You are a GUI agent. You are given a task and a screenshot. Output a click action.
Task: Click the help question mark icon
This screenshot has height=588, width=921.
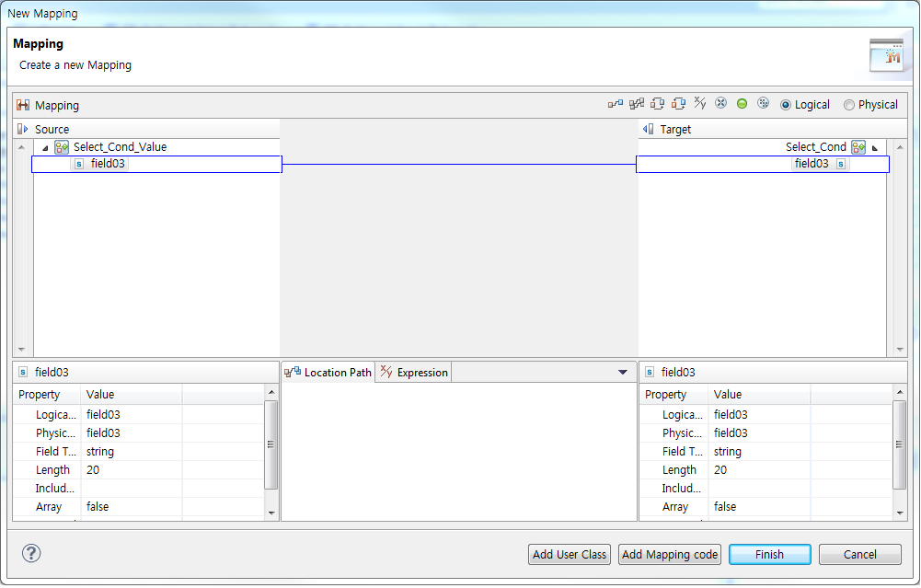[32, 553]
